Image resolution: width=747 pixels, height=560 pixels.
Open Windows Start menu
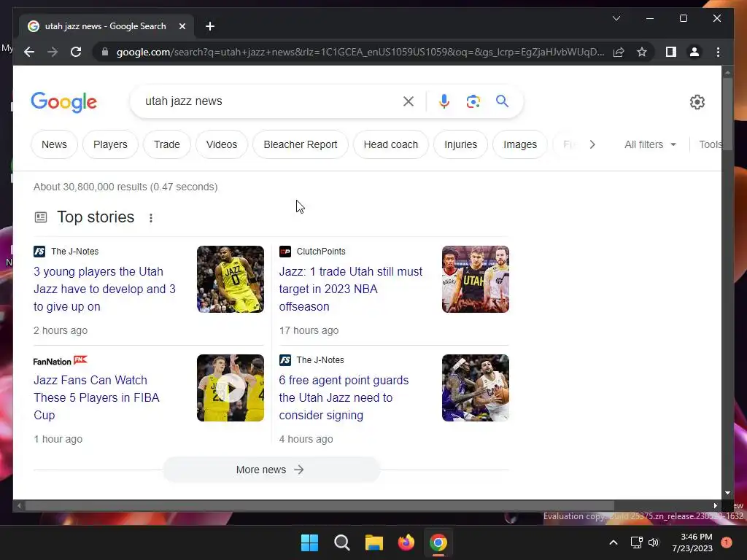[x=309, y=542]
